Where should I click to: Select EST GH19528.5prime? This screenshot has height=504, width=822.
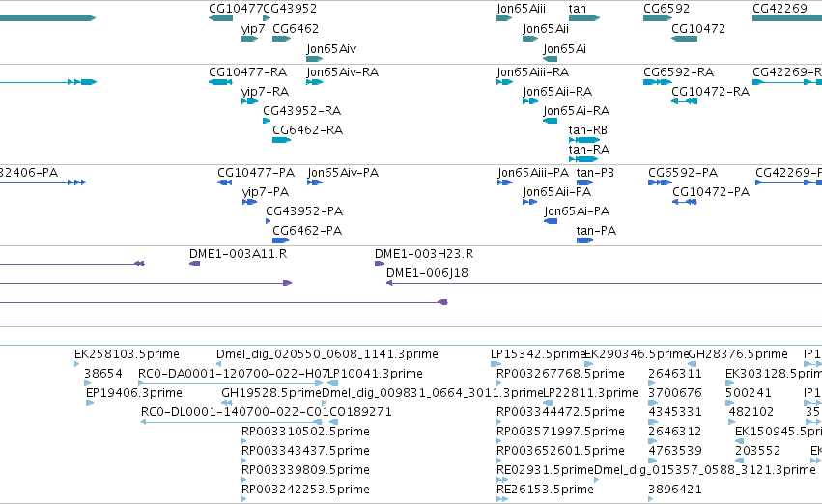pyautogui.click(x=271, y=394)
